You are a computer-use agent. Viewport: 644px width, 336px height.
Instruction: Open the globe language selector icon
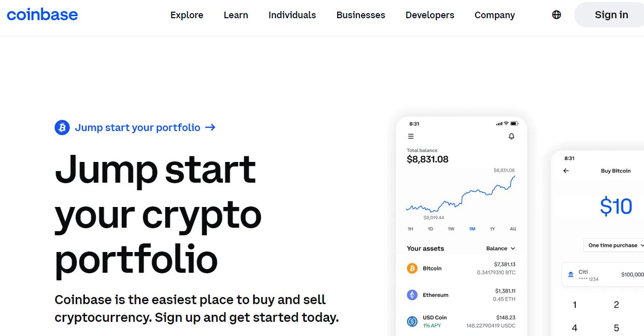[x=557, y=15]
